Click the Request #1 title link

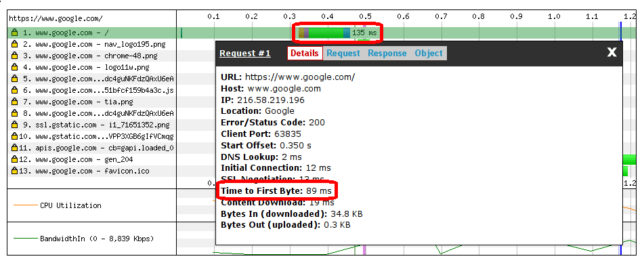click(x=244, y=54)
